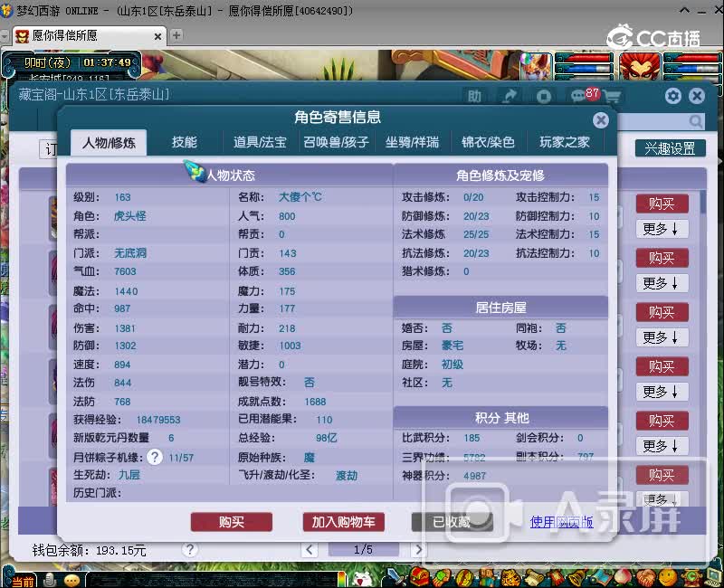Close the 角色寄售信息 dialog
The width and height of the screenshot is (724, 588).
(600, 120)
